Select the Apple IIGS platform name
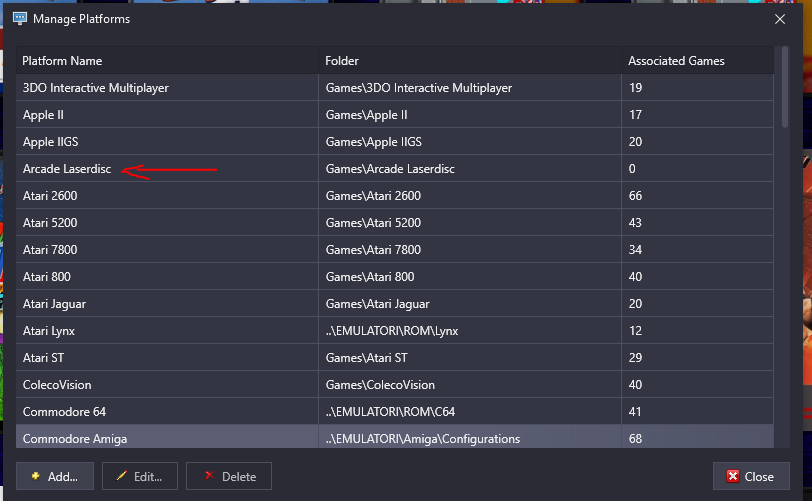Screen dimensions: 812x501 [x=51, y=142]
